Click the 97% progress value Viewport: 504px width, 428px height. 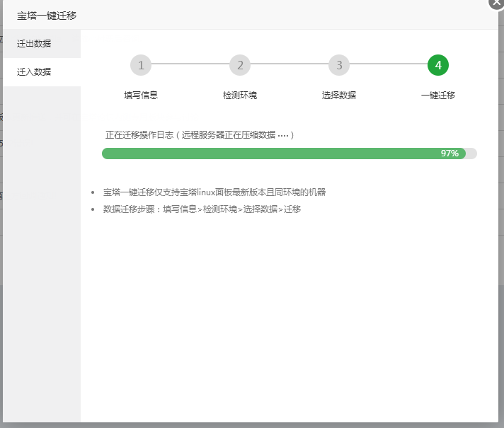449,154
